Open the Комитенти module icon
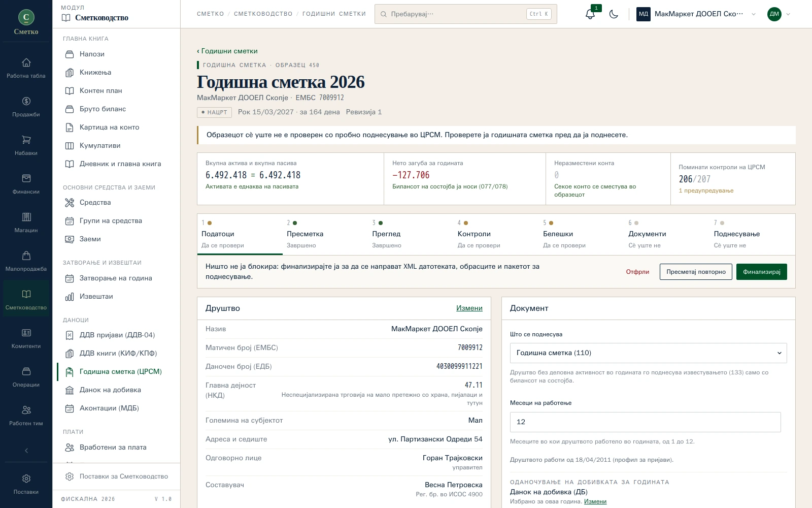This screenshot has width=812, height=508. [26, 338]
